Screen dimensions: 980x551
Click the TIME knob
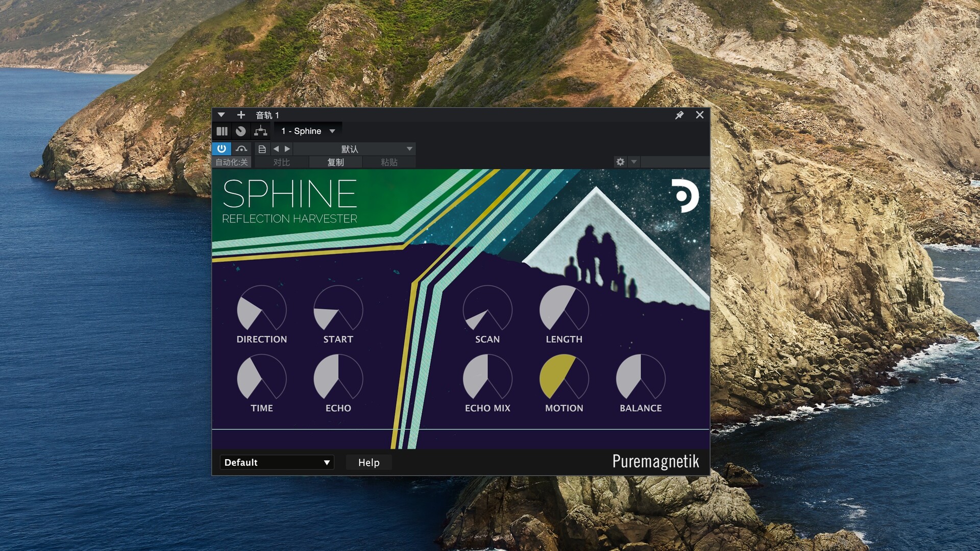[x=262, y=378]
